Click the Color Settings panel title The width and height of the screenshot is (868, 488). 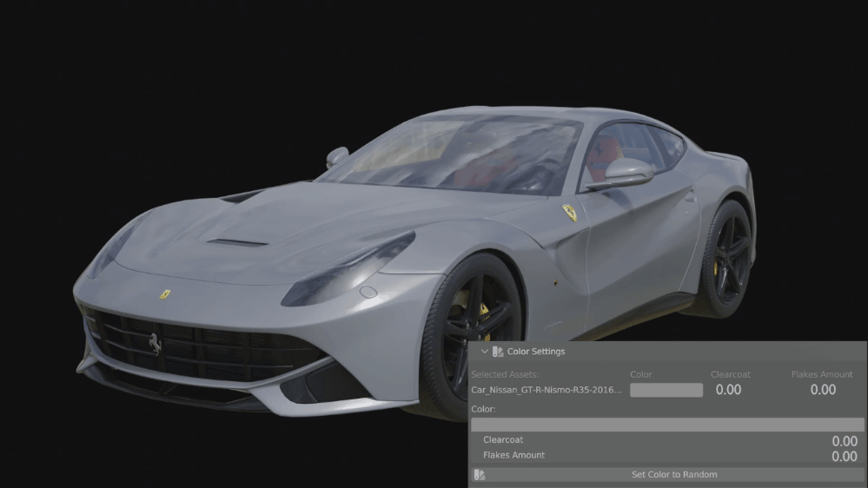536,352
